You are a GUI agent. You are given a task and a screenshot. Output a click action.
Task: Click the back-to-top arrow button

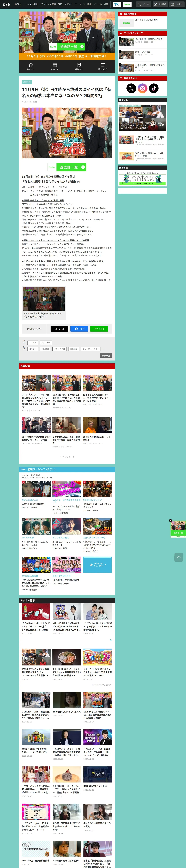[179, 557]
